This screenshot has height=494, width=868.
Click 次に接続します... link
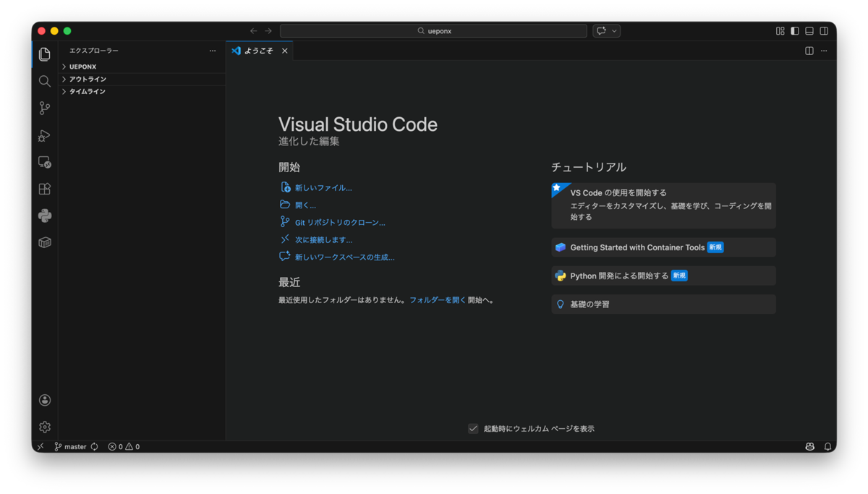coord(323,240)
